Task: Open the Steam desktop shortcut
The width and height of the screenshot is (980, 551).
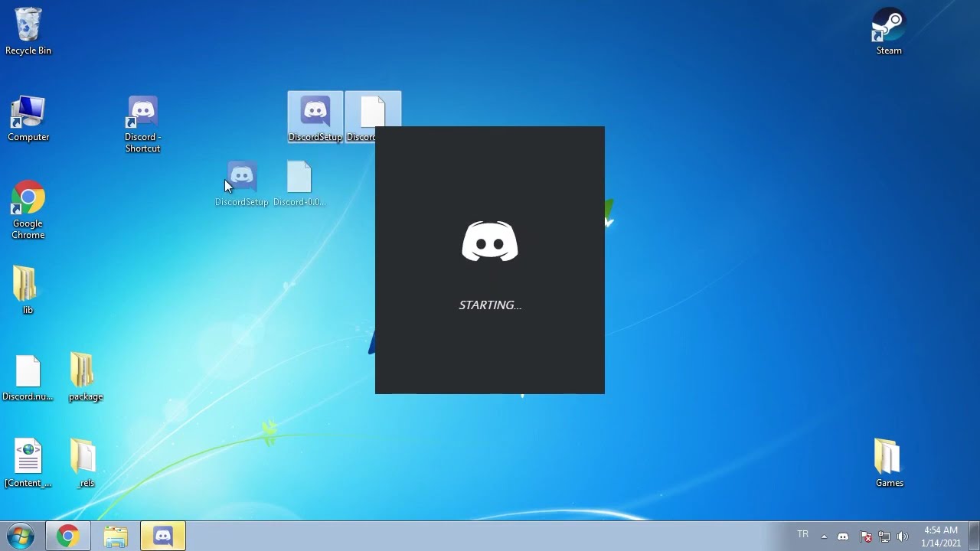Action: pos(889,31)
